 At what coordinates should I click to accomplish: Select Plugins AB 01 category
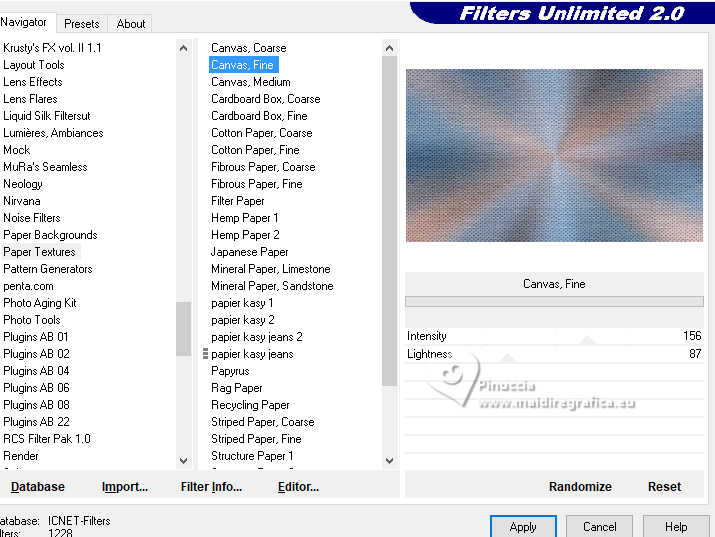tap(36, 337)
